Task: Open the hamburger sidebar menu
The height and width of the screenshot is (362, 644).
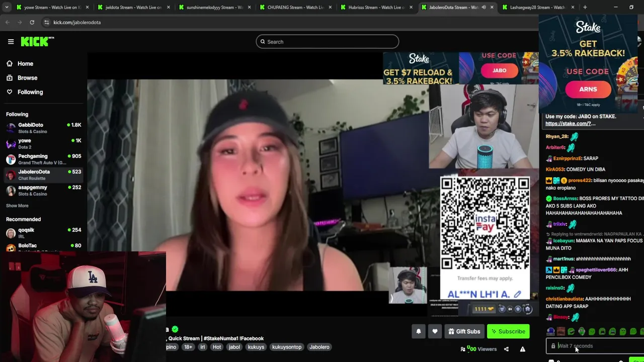Action: (x=11, y=42)
